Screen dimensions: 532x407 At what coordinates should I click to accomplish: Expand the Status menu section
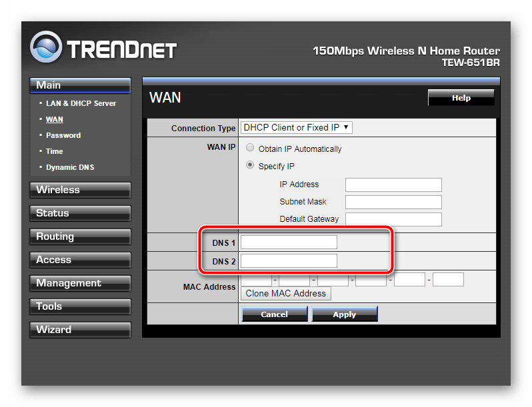pyautogui.click(x=80, y=213)
